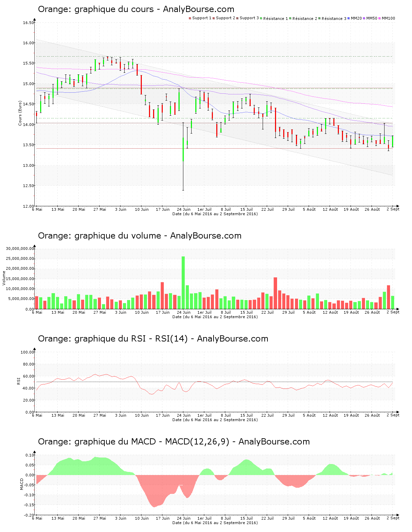Click the 15.50 value on price axis

[28, 63]
